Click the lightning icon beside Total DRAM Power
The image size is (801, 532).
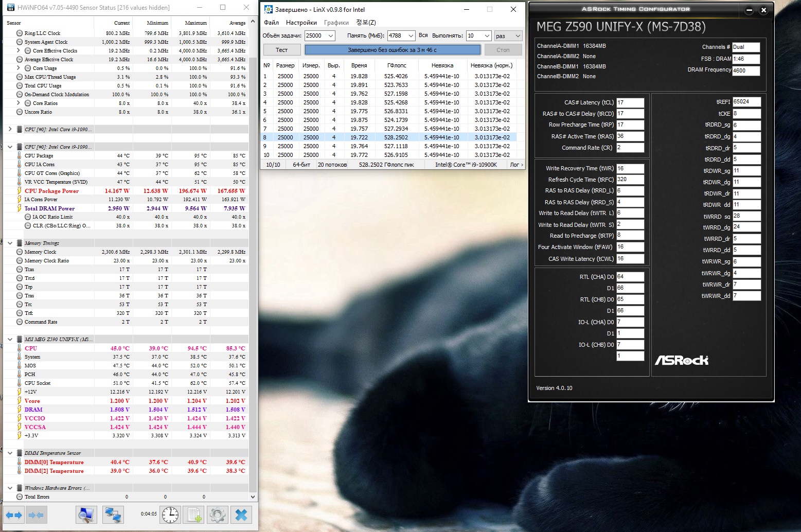coord(20,208)
